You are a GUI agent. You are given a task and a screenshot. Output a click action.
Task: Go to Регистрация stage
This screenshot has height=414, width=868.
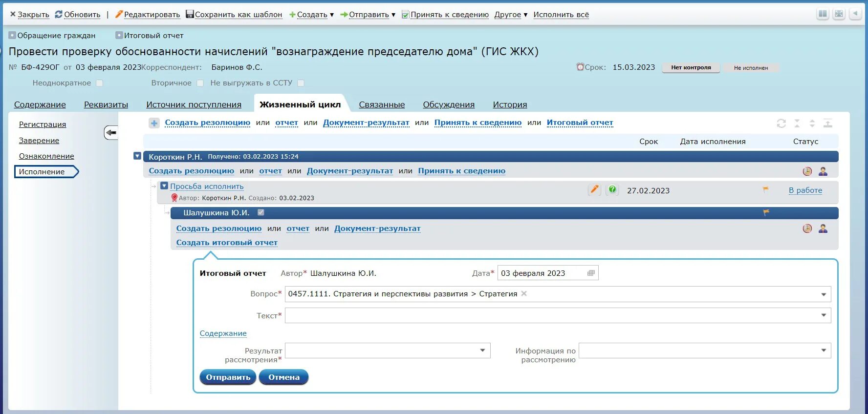tap(43, 124)
